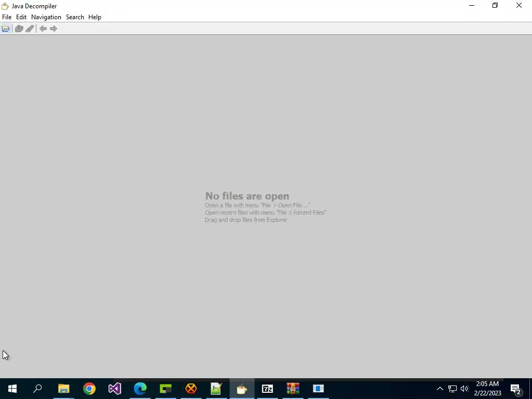Click the 'Drag and drop files from Explorer' text

click(246, 220)
